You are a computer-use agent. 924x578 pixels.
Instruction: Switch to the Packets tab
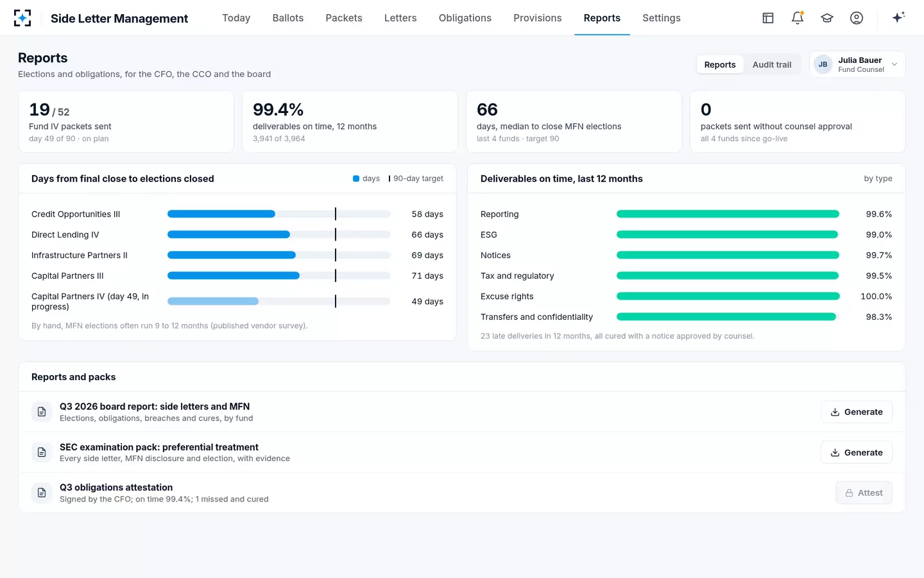pos(344,18)
